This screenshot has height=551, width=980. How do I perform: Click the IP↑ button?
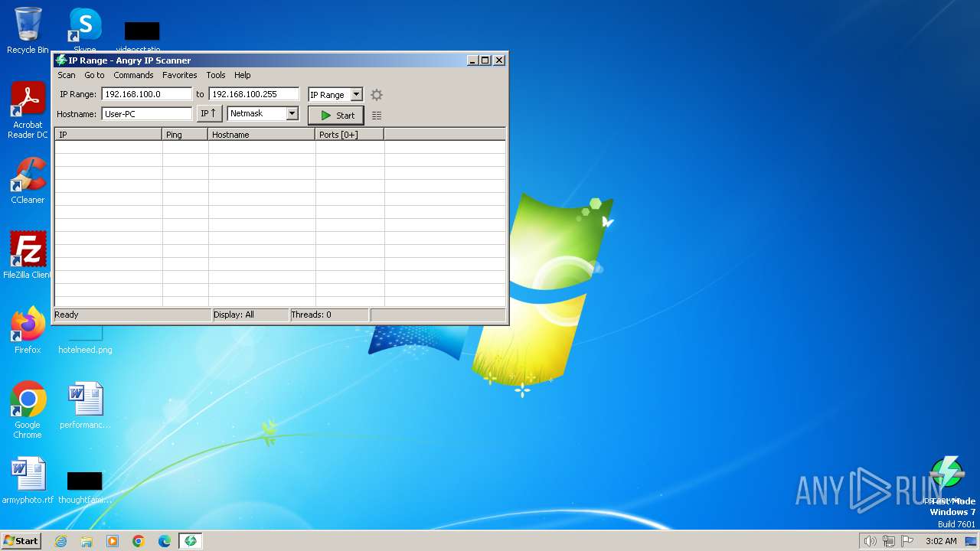point(209,113)
